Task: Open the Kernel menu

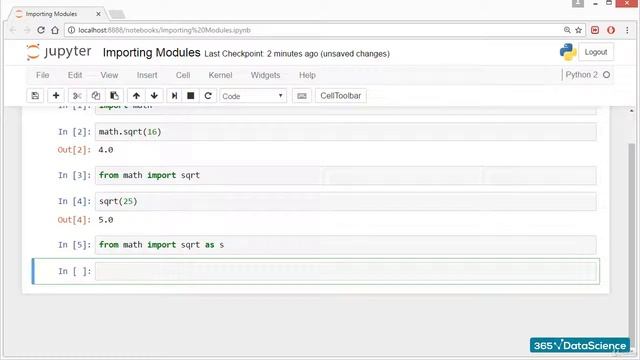Action: coord(220,75)
